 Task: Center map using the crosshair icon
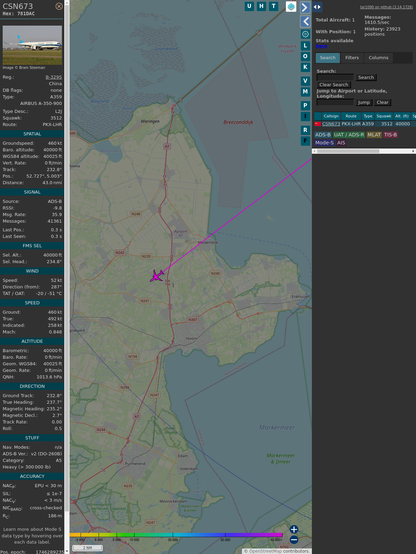pos(305,34)
